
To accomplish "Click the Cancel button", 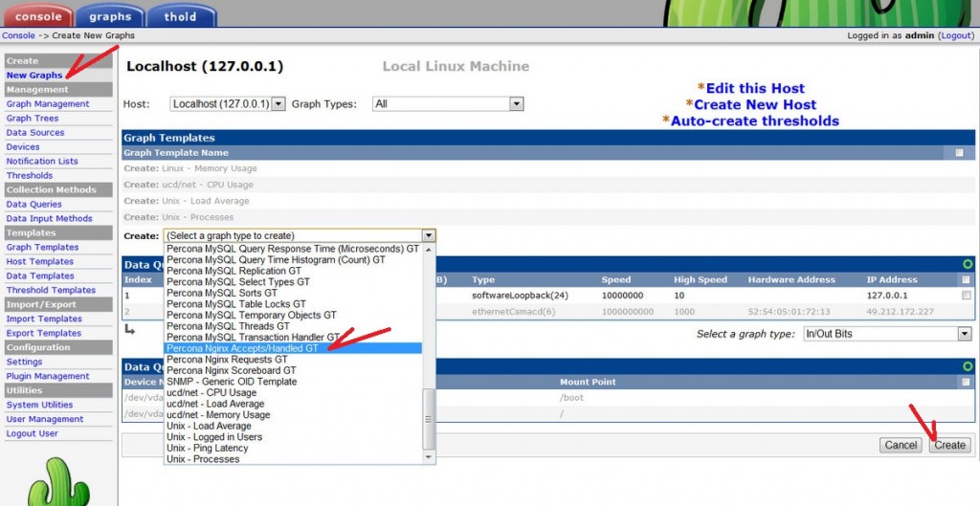I will coord(901,445).
